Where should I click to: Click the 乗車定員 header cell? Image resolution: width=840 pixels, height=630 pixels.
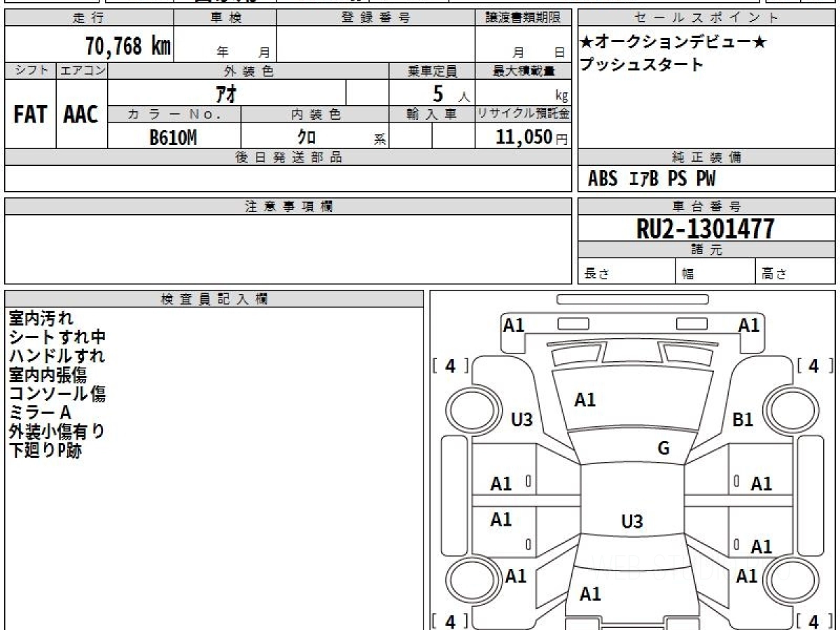[x=432, y=71]
